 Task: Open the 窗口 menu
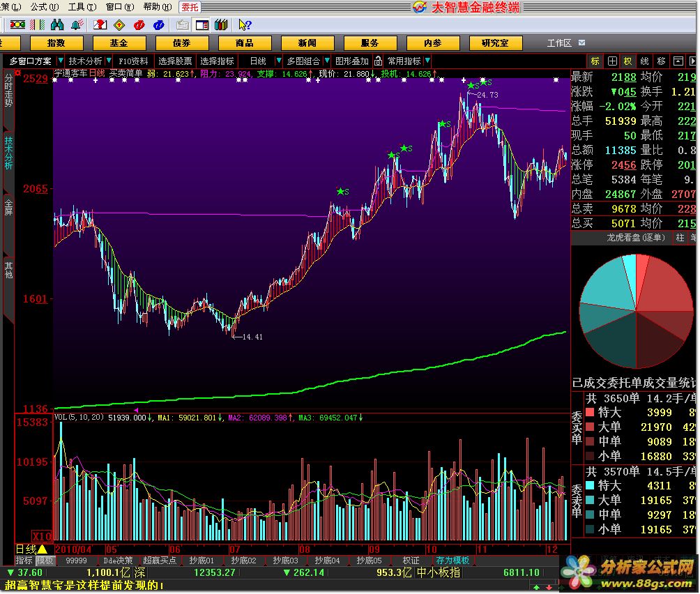point(120,7)
